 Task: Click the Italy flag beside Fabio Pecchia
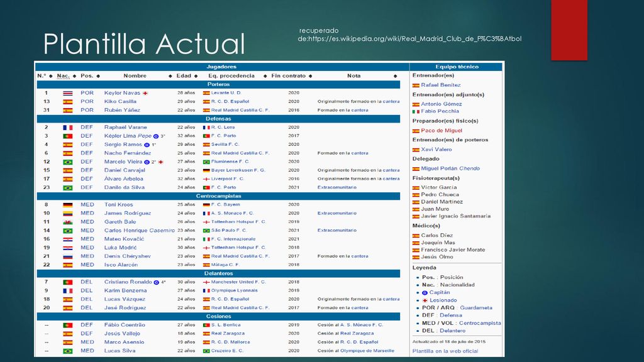pos(416,112)
